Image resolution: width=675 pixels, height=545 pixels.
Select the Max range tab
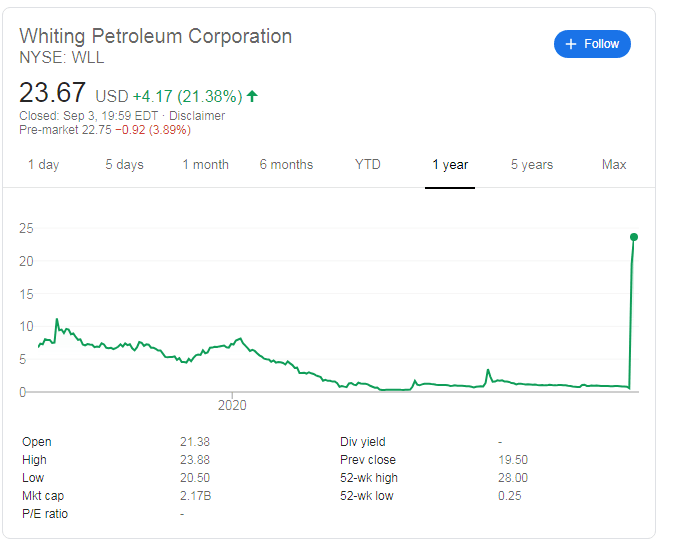(614, 165)
